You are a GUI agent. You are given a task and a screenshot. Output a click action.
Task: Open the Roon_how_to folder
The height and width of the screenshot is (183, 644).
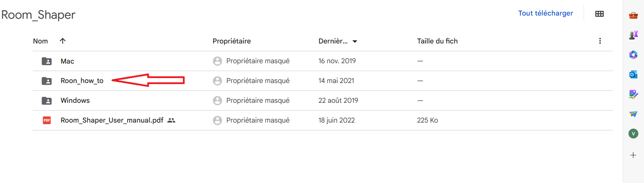(x=82, y=81)
